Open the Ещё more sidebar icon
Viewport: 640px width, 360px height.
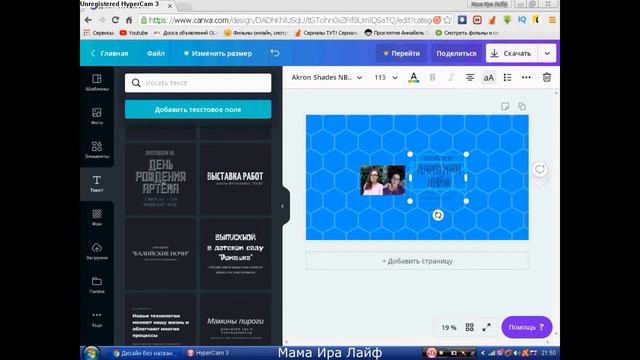coord(97,319)
